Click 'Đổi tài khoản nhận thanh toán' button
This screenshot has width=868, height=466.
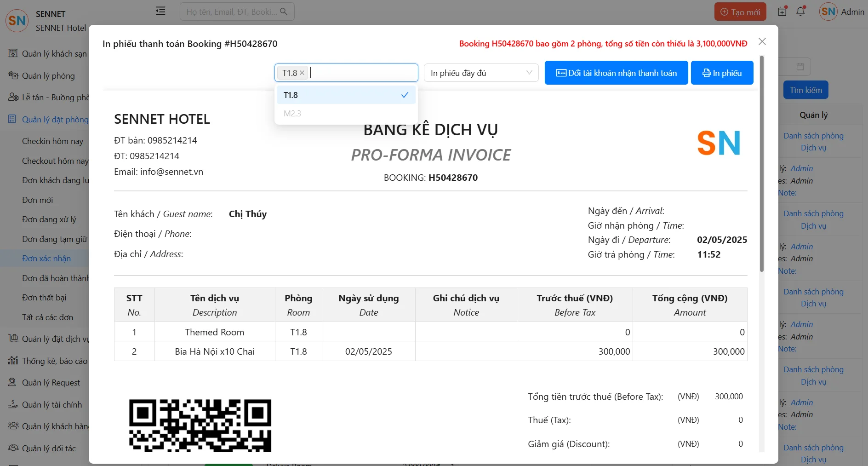(616, 73)
